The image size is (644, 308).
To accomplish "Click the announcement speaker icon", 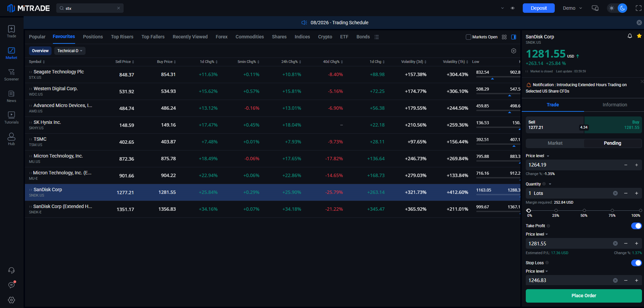I will [x=304, y=23].
